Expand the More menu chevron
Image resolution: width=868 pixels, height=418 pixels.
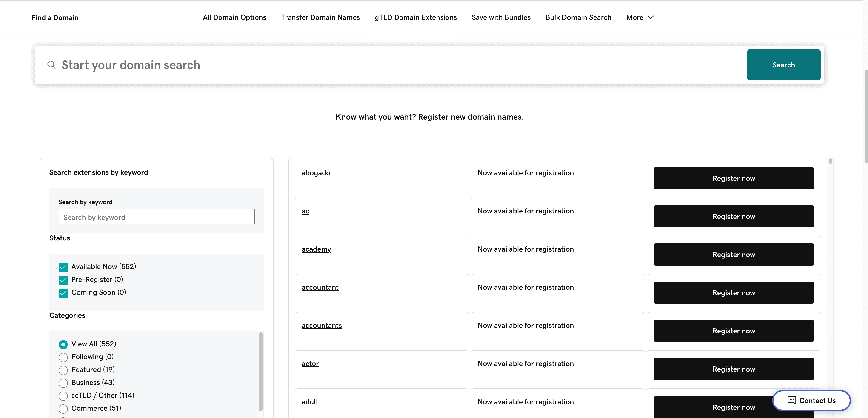[x=651, y=17]
